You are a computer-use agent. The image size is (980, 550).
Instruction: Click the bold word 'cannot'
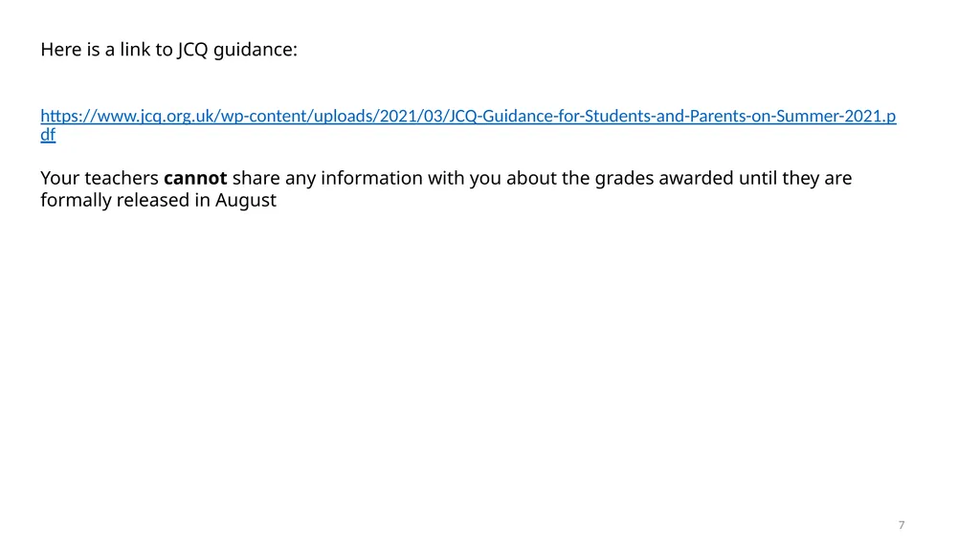[x=195, y=178]
